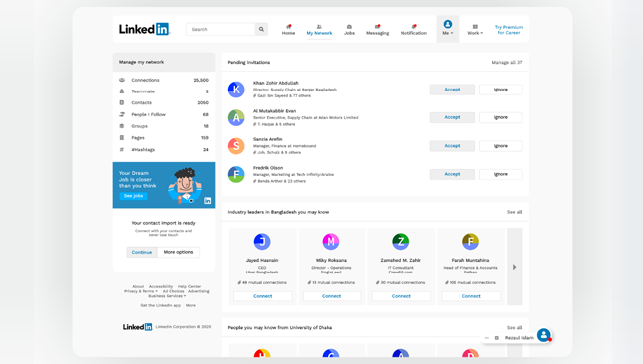Click Manage all 37 invitations link
The height and width of the screenshot is (364, 643).
507,63
